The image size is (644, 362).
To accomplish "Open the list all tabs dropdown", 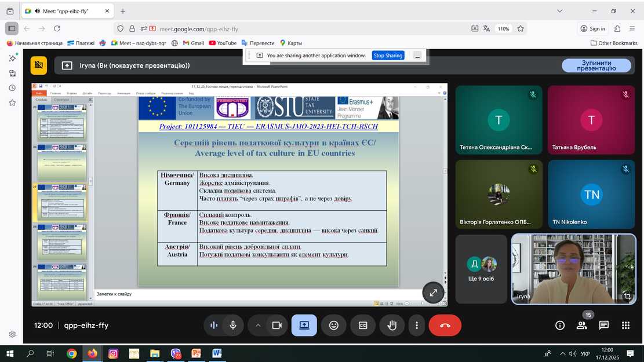I will tap(559, 11).
